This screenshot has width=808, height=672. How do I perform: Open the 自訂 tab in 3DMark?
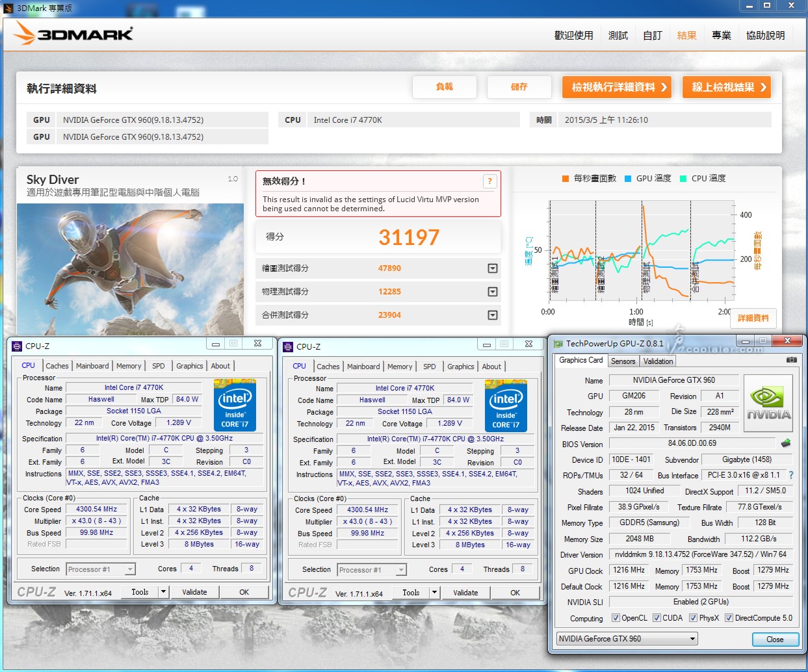pyautogui.click(x=652, y=35)
